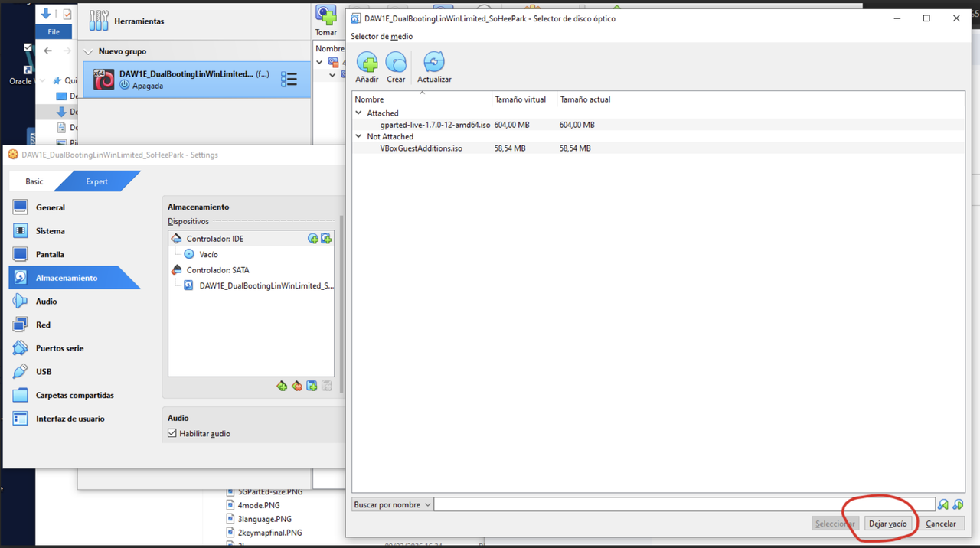Click the File Explorer quick access download icon
980x548 pixels.
(46, 14)
